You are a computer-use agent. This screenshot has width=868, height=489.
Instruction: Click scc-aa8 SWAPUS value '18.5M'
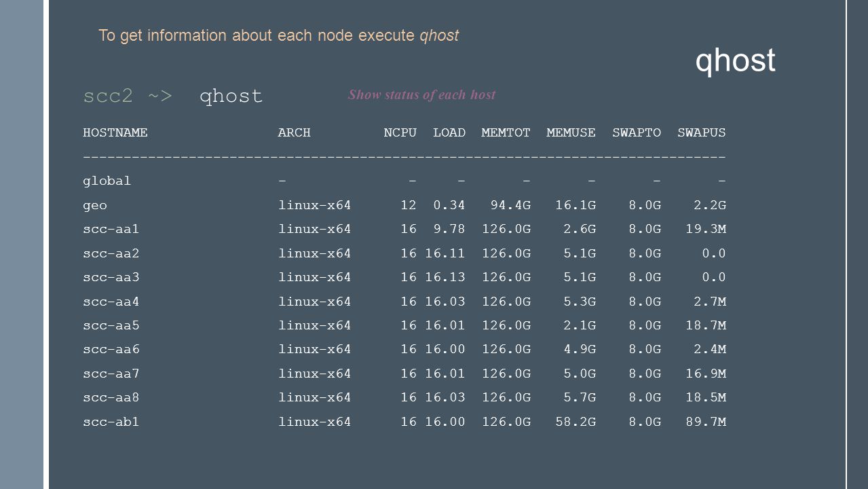point(706,398)
